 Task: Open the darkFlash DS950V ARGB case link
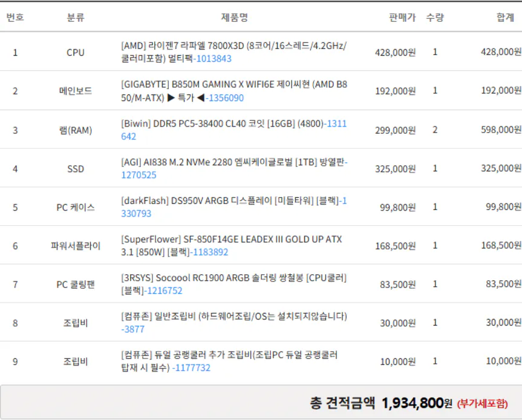(233, 207)
